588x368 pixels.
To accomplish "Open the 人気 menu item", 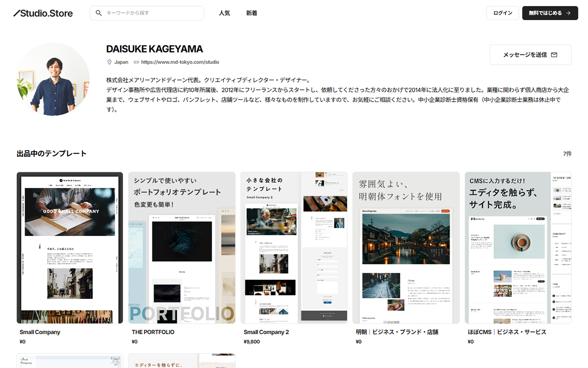I will pos(224,13).
